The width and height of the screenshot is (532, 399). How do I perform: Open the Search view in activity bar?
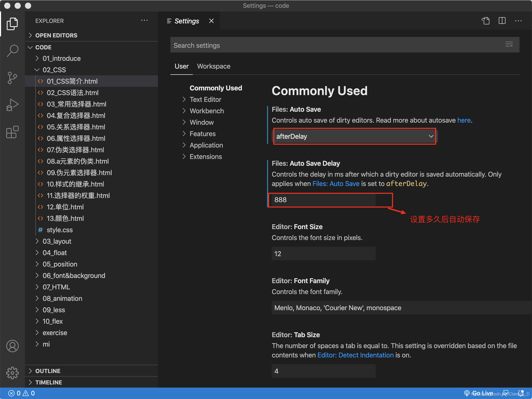click(x=12, y=50)
